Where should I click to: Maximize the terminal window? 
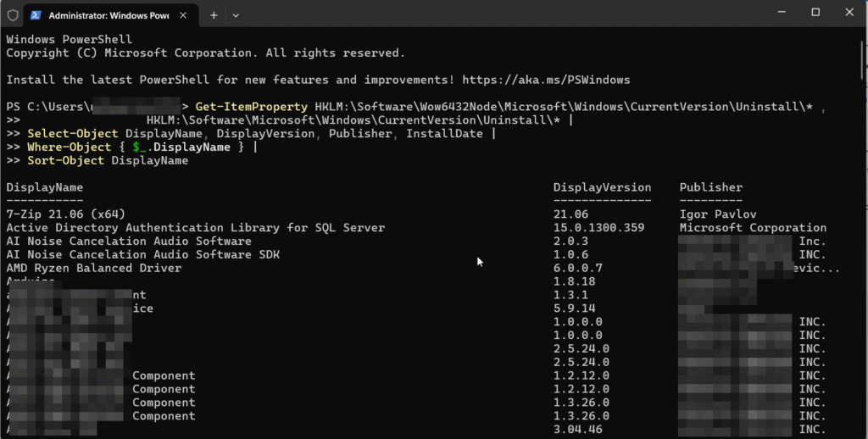(x=815, y=13)
